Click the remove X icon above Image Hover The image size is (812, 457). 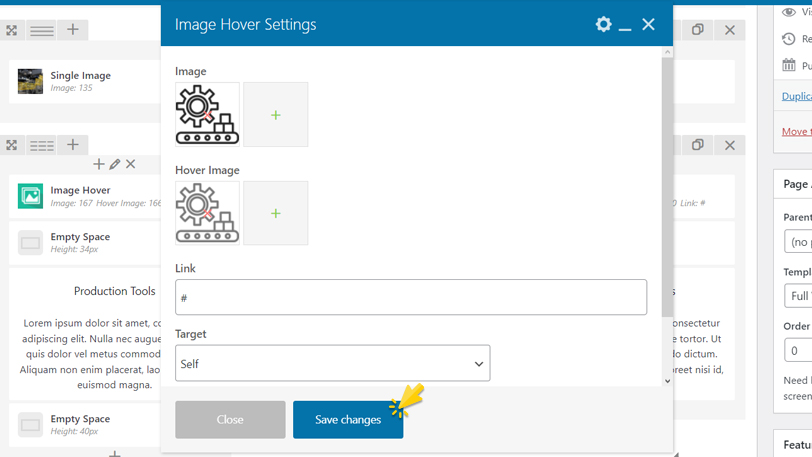(131, 164)
